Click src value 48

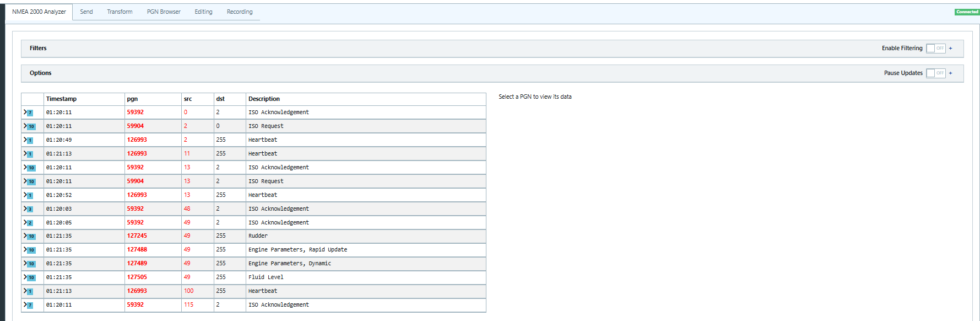pos(187,208)
